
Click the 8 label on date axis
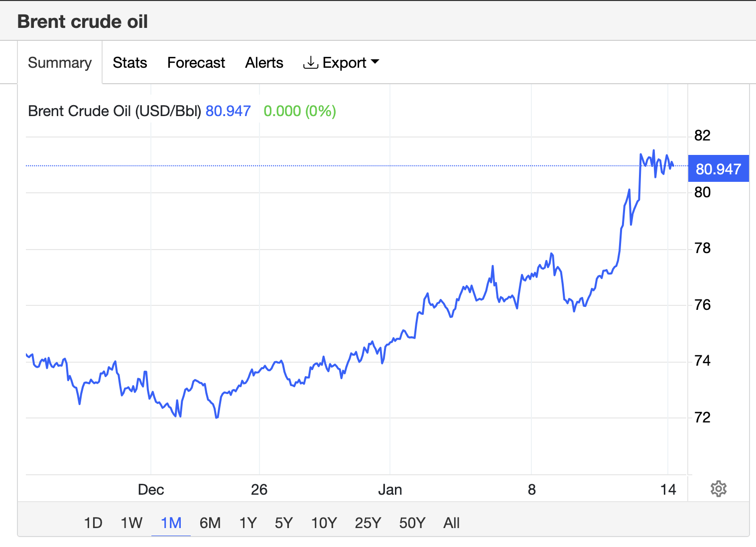pyautogui.click(x=532, y=490)
